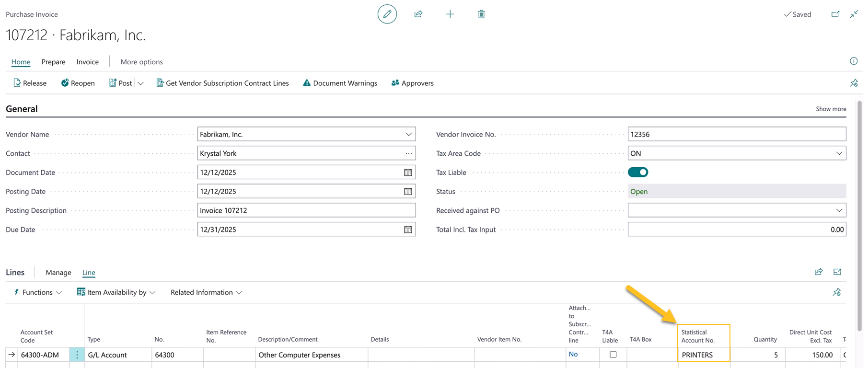The width and height of the screenshot is (868, 368).
Task: Click the Statistical Account No. column header
Action: [698, 336]
